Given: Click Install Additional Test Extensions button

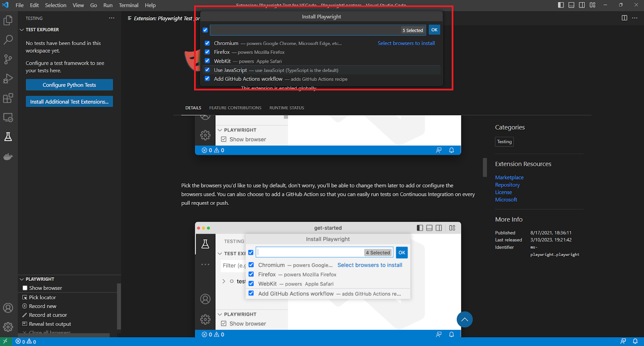Looking at the screenshot, I should [x=69, y=102].
